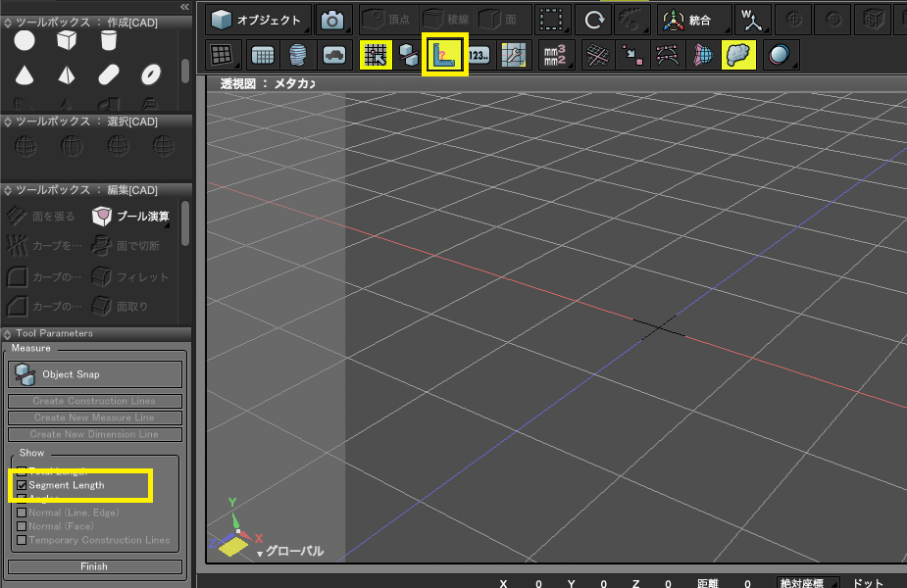Image resolution: width=907 pixels, height=588 pixels.
Task: Click the Object Snap button
Action: (95, 374)
